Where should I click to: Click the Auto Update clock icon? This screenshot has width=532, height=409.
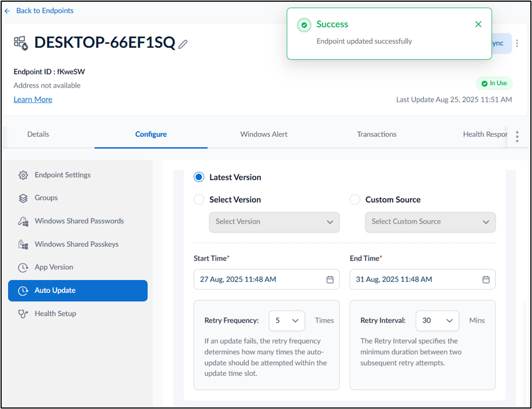click(23, 290)
